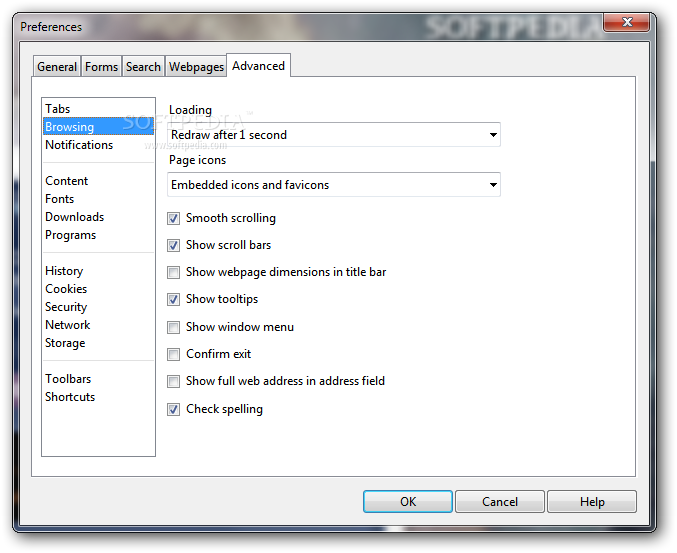
Task: Confirm preferences with OK button
Action: 408,502
